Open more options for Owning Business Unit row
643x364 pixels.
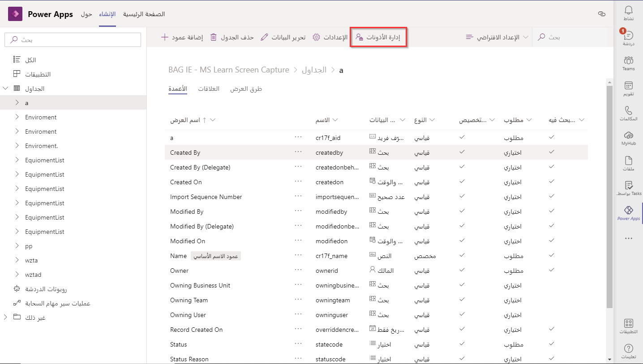(x=299, y=285)
